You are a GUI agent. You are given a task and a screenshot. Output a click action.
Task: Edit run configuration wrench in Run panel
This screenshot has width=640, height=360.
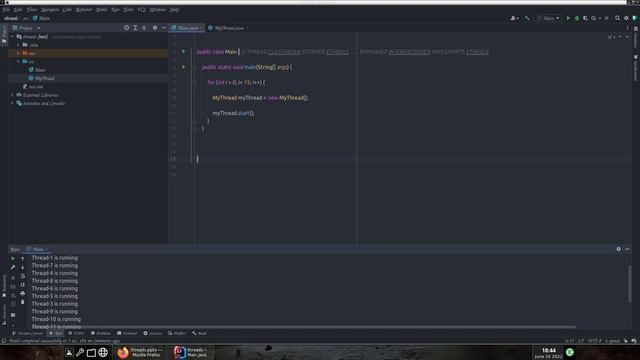pyautogui.click(x=13, y=267)
